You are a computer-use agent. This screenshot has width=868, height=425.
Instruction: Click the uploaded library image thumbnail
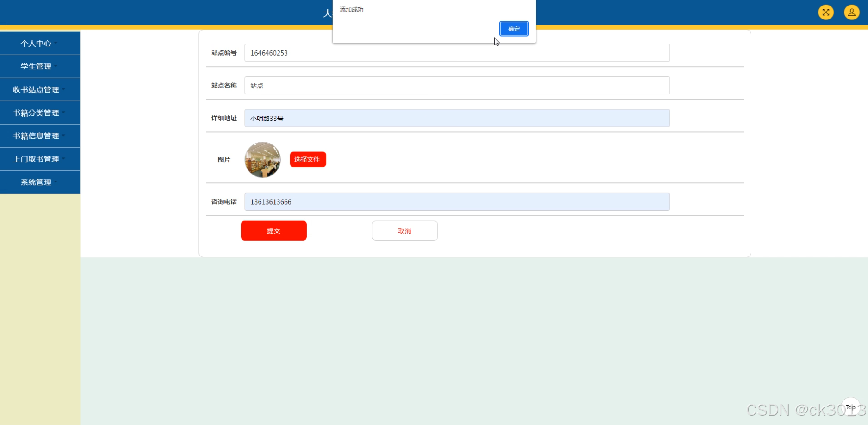point(263,160)
